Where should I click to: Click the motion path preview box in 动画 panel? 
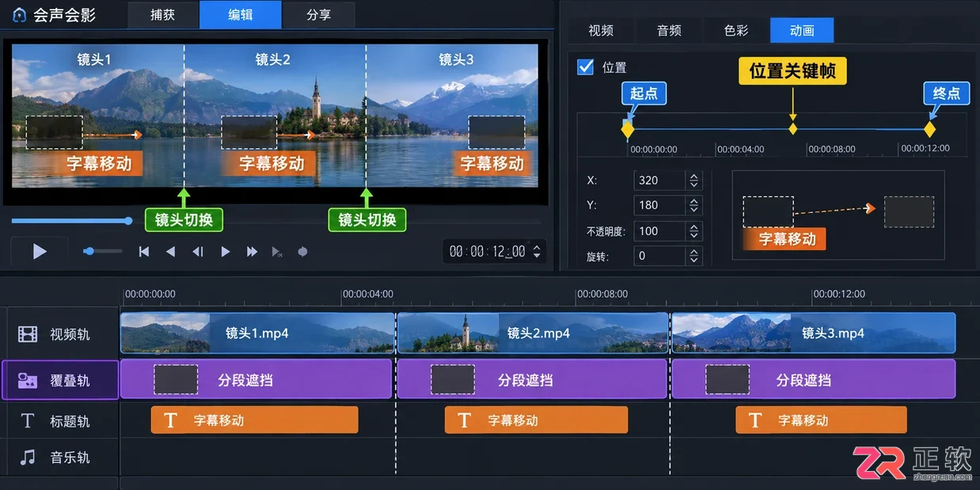838,215
